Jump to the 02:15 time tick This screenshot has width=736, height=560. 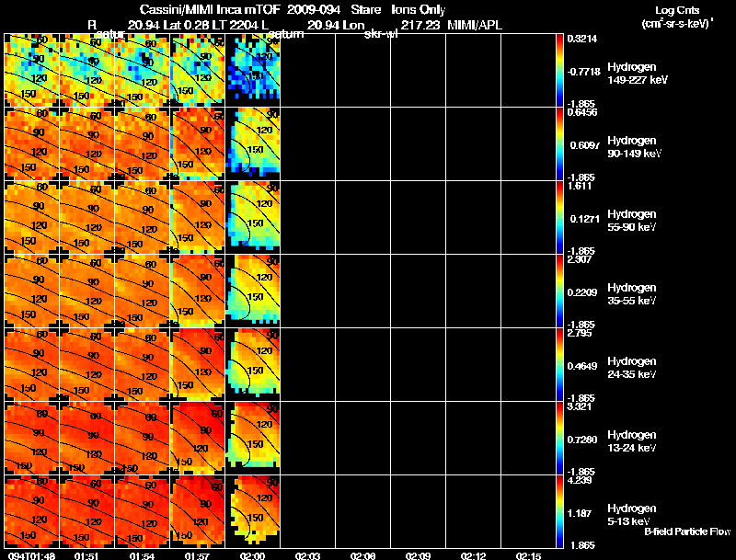point(528,554)
